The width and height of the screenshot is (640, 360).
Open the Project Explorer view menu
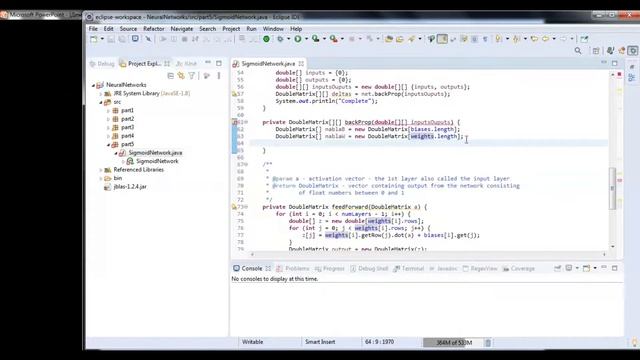pos(219,76)
